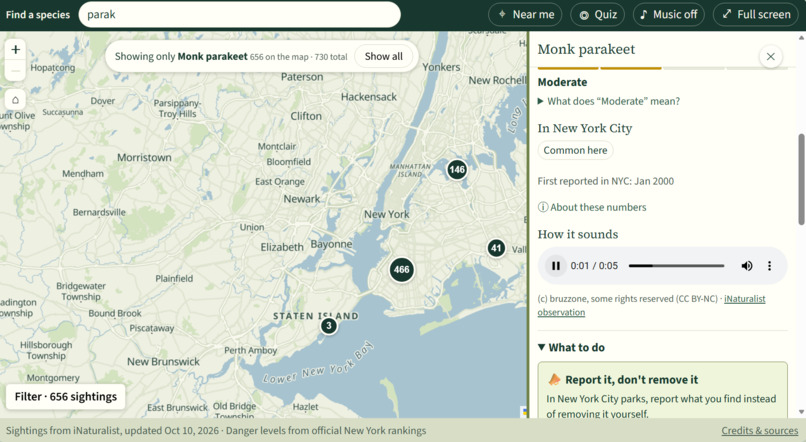This screenshot has width=806, height=442.
Task: Click the New Brunswick map label
Action: click(x=163, y=361)
